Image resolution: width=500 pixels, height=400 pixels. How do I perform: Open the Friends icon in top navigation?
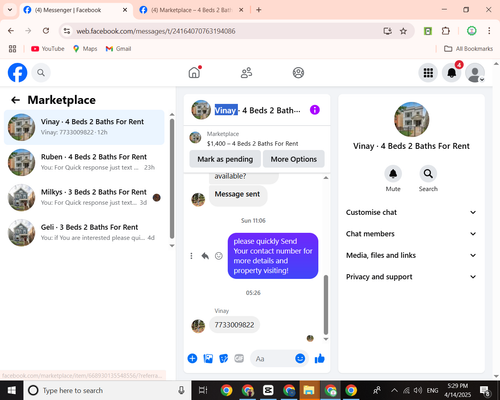pos(246,73)
